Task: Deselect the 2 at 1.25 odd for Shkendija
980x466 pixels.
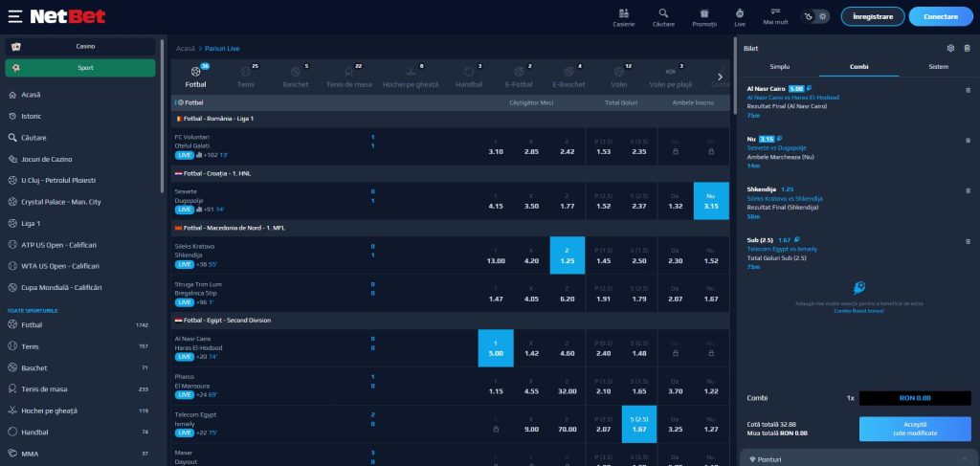Action: [x=568, y=255]
